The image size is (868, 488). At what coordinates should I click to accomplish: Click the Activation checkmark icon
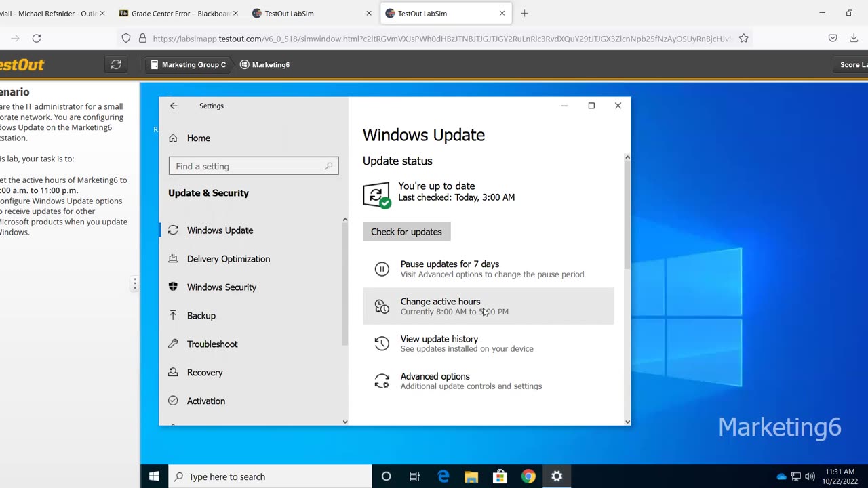click(173, 401)
